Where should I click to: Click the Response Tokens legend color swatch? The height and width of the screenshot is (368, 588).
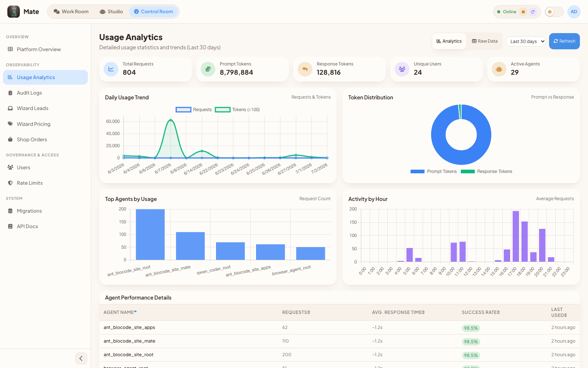click(468, 171)
